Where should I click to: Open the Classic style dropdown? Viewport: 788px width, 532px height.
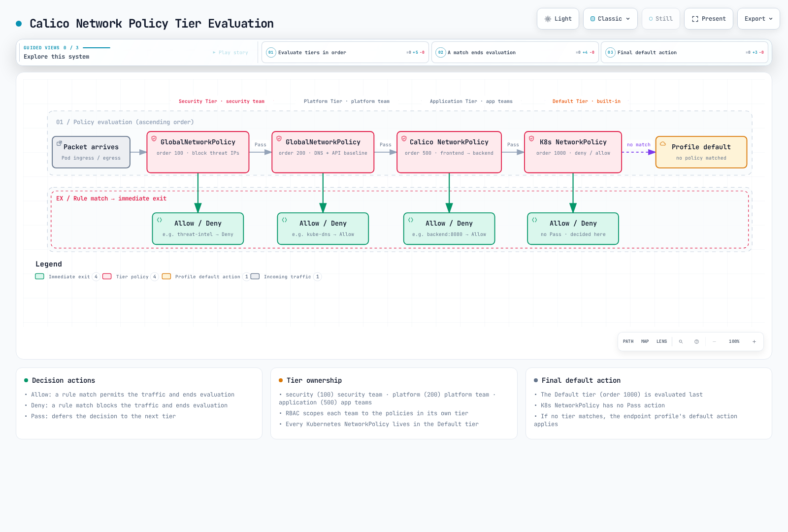[x=610, y=19]
